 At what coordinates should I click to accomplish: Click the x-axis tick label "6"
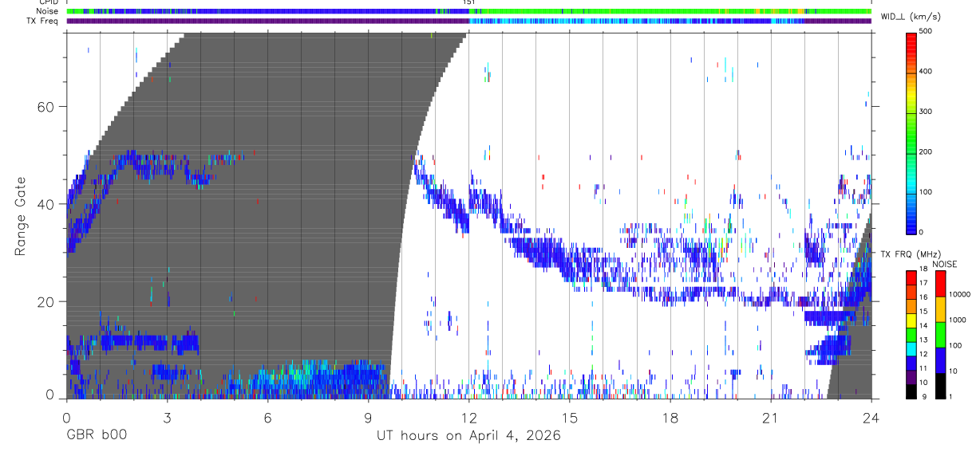267,419
